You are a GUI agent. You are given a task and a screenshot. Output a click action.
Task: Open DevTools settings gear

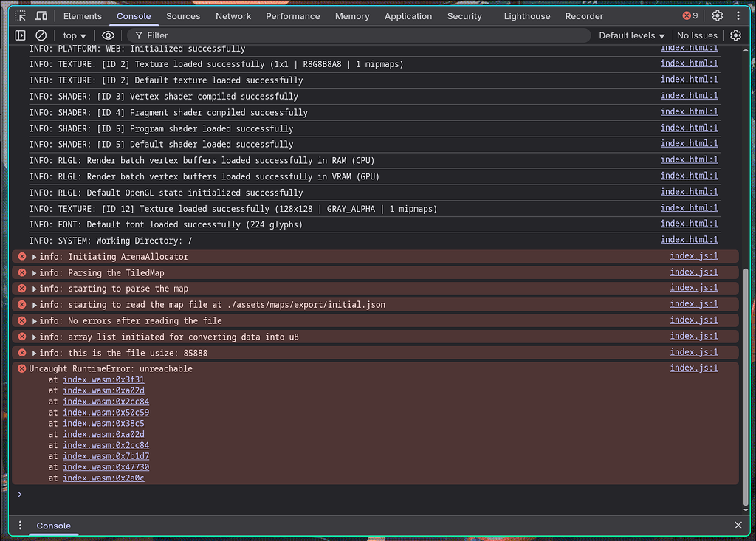point(715,15)
